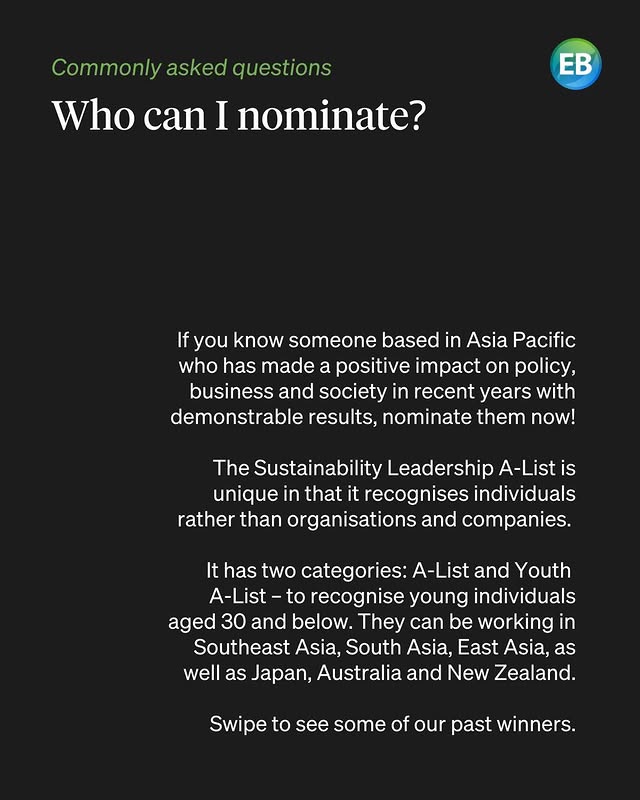This screenshot has height=800, width=640.
Task: Click the word "Japan" in the last paragraph
Action: [280, 673]
